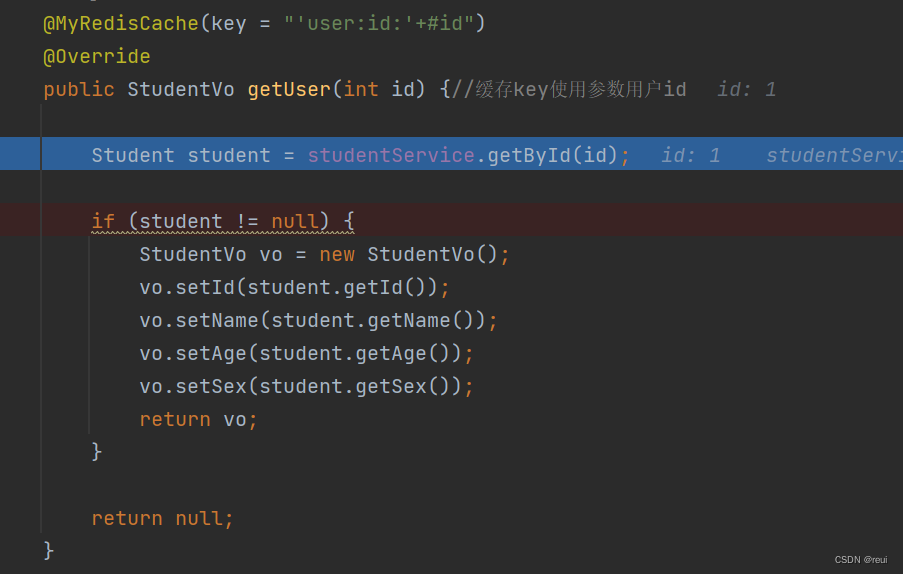Click the getUser method name
The width and height of the screenshot is (903, 574).
coord(289,89)
